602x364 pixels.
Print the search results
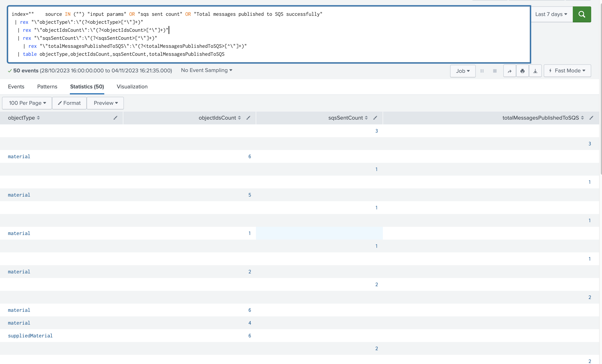click(x=523, y=71)
